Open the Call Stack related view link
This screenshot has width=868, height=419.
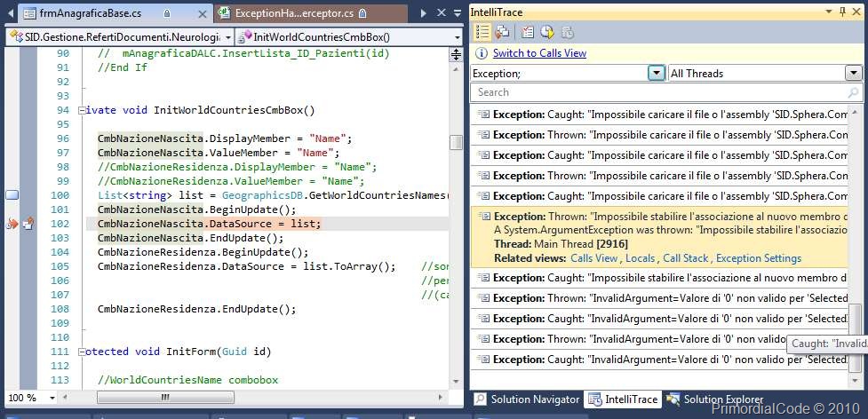[x=685, y=258]
